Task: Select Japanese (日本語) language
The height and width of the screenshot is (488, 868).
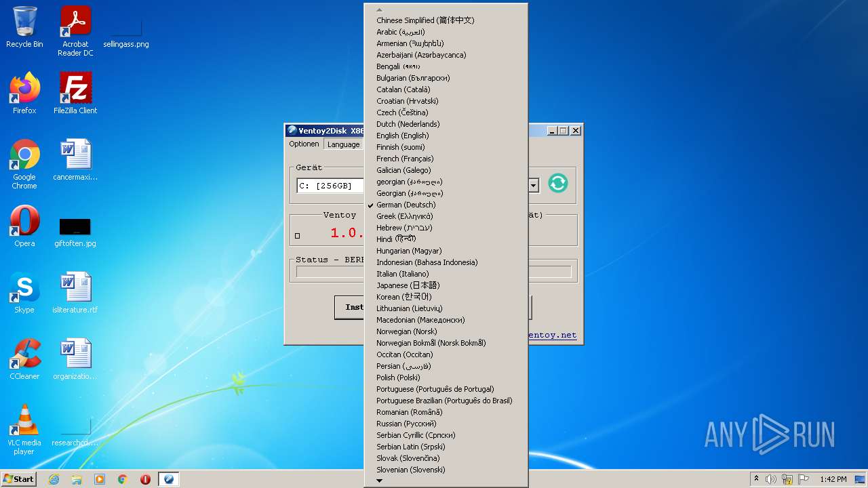Action: 446,285
